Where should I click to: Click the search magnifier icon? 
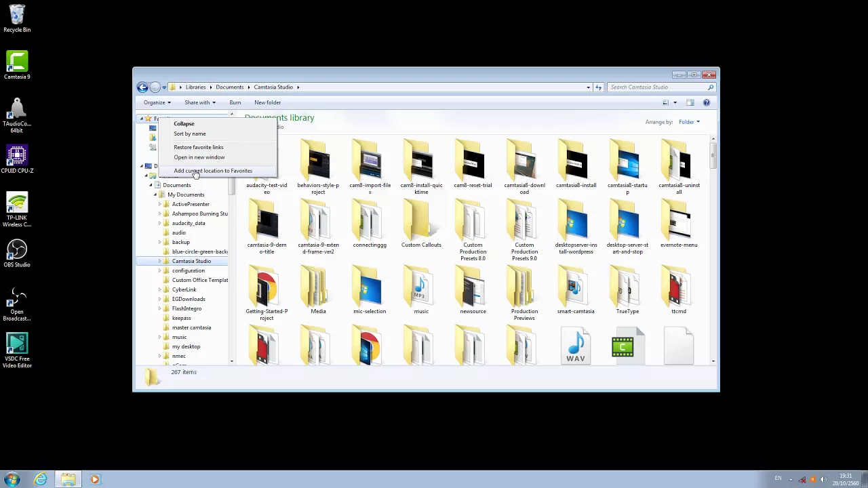point(711,87)
